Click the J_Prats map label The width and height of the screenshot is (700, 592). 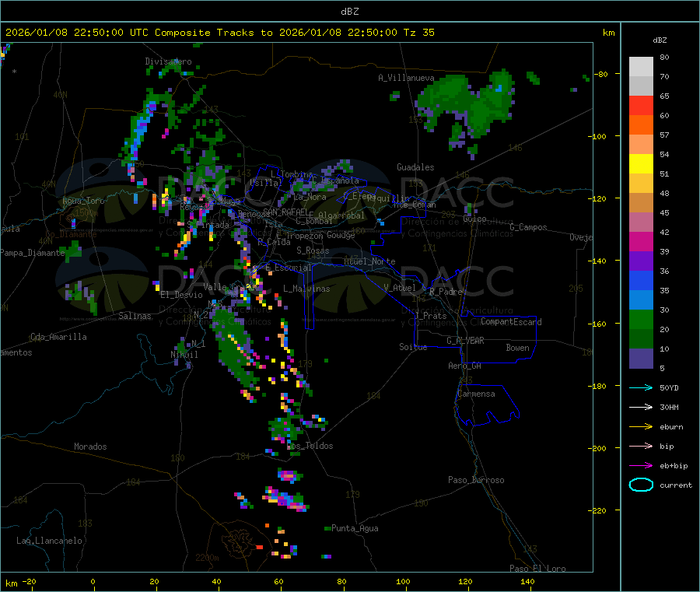coord(430,316)
